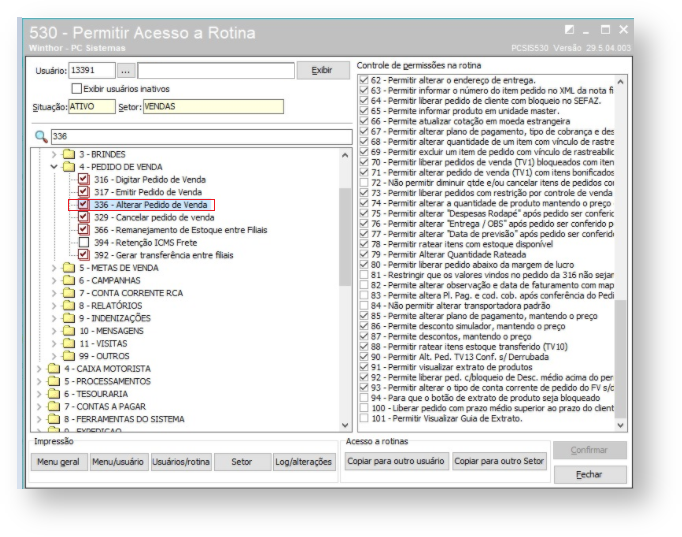This screenshot has height=537, width=682.
Task: Click Copiar para outro Setor
Action: [x=499, y=461]
